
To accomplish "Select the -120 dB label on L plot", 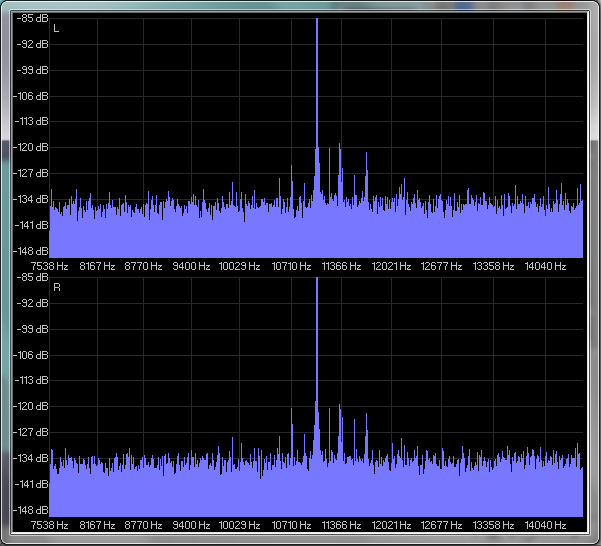I will (31, 147).
